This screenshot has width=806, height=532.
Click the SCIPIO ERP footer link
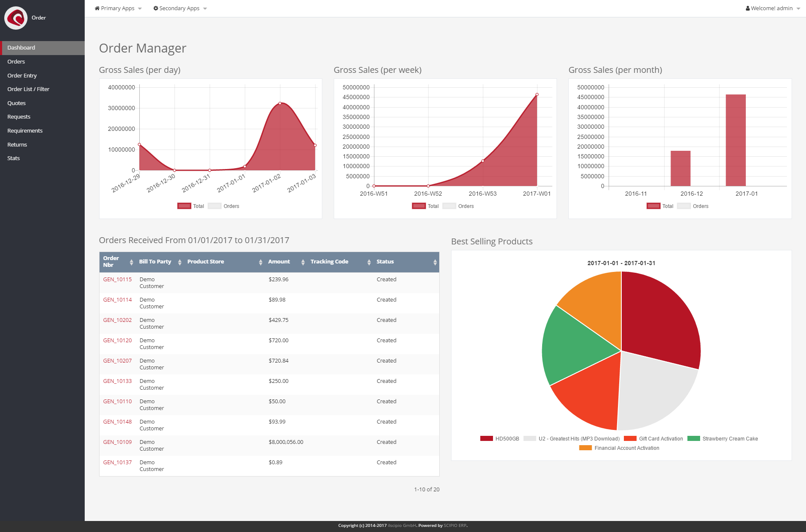(454, 525)
